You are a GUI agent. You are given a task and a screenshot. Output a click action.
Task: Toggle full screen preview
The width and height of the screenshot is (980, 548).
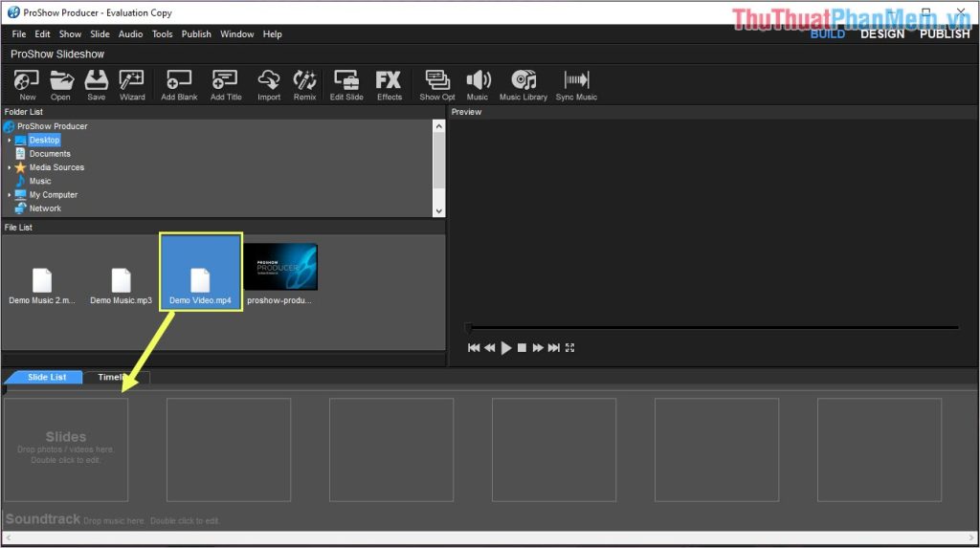point(570,348)
